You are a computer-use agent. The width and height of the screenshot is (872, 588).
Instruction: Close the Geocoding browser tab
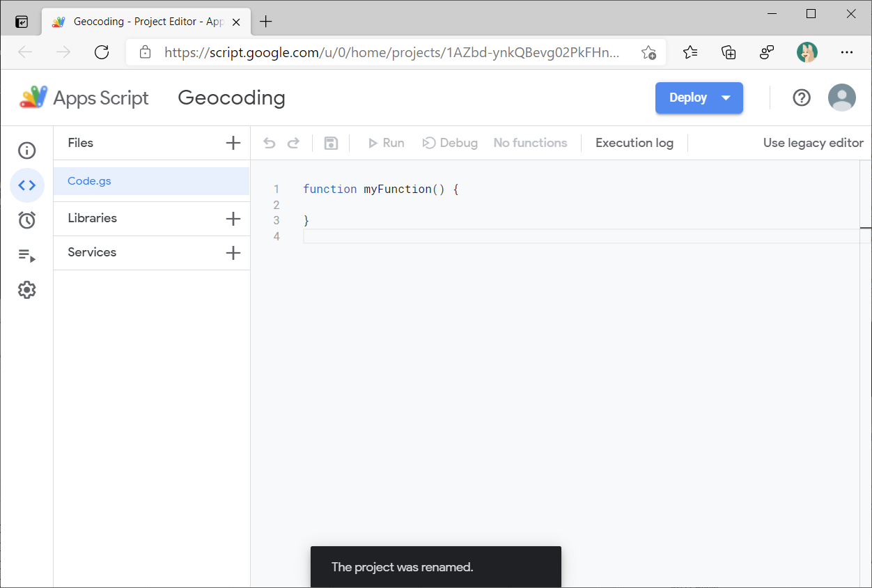[237, 22]
